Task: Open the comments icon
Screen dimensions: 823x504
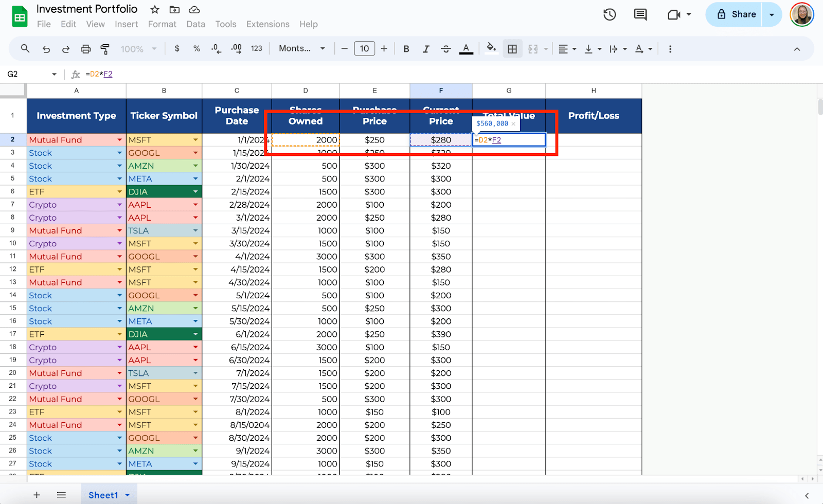Action: (x=640, y=14)
